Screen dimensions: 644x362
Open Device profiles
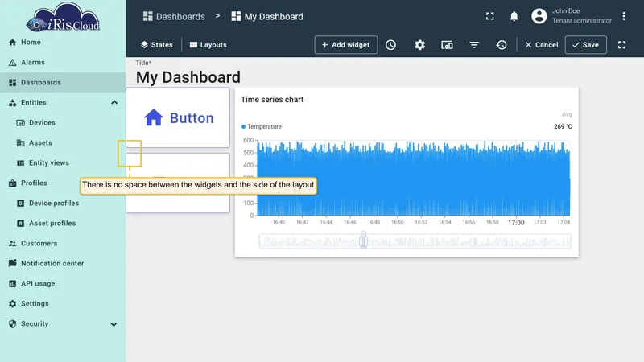coord(63,204)
